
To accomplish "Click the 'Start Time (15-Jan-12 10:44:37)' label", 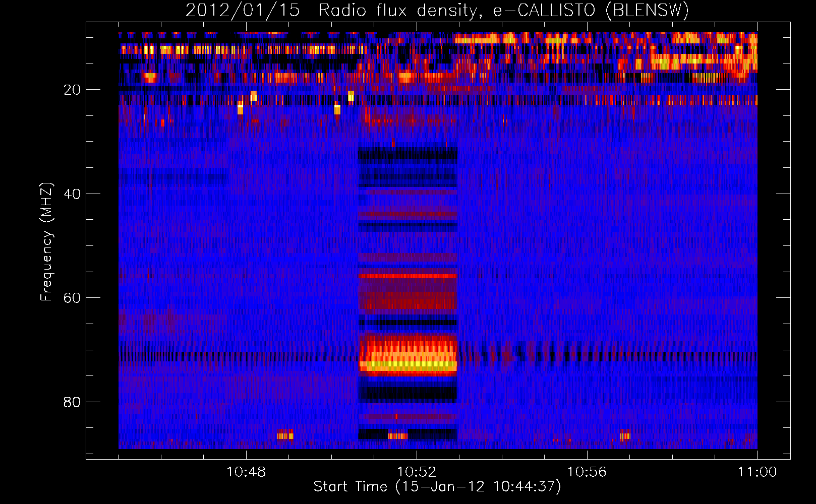I will [x=437, y=487].
